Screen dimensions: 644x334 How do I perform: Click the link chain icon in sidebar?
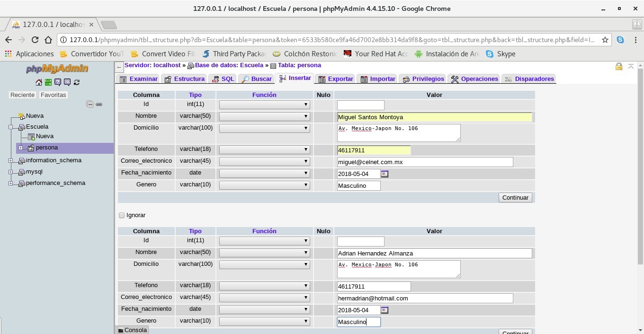pos(99,104)
